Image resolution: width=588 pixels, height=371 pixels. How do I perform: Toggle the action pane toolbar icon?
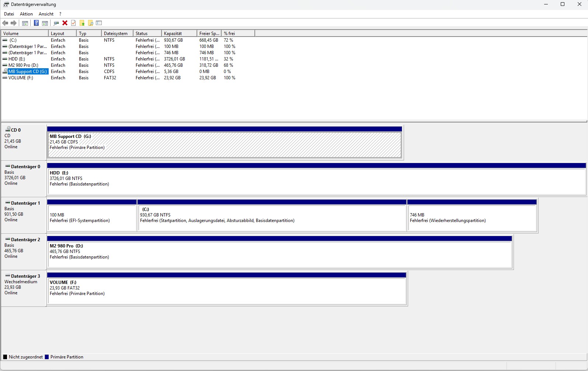[45, 23]
